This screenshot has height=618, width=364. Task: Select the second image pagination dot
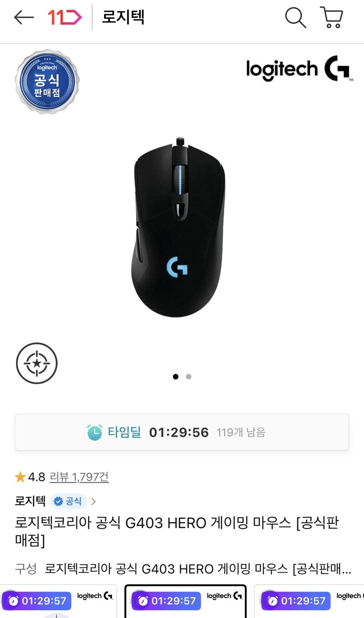pos(188,377)
